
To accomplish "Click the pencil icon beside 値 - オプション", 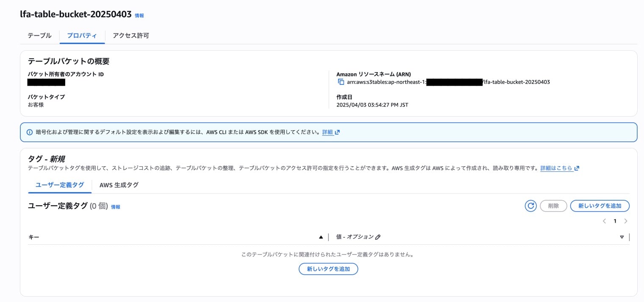I will (x=378, y=237).
